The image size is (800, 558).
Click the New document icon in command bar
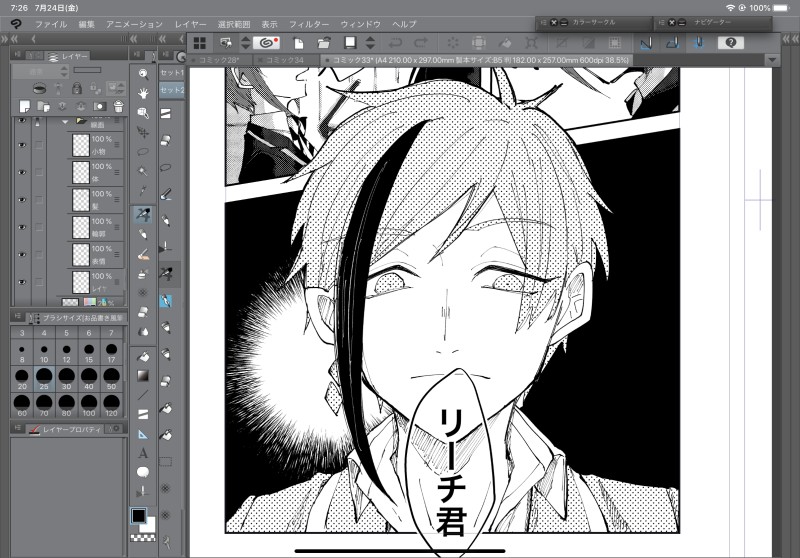coord(298,43)
